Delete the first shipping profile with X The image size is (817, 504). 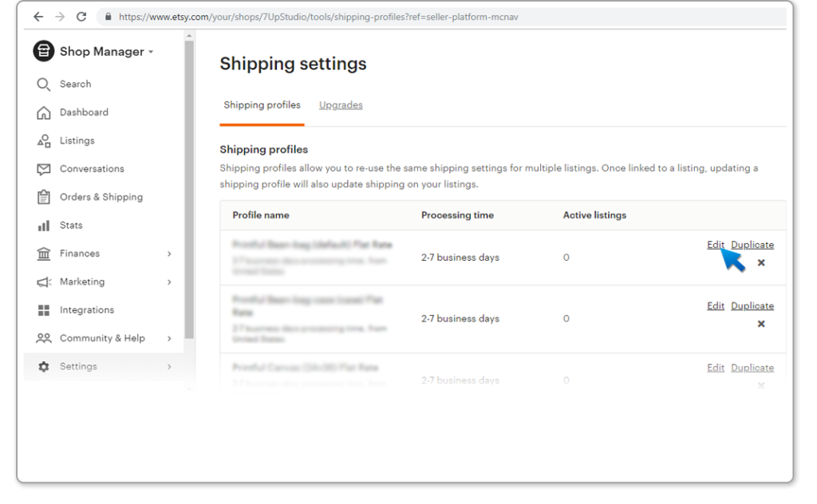pyautogui.click(x=760, y=263)
